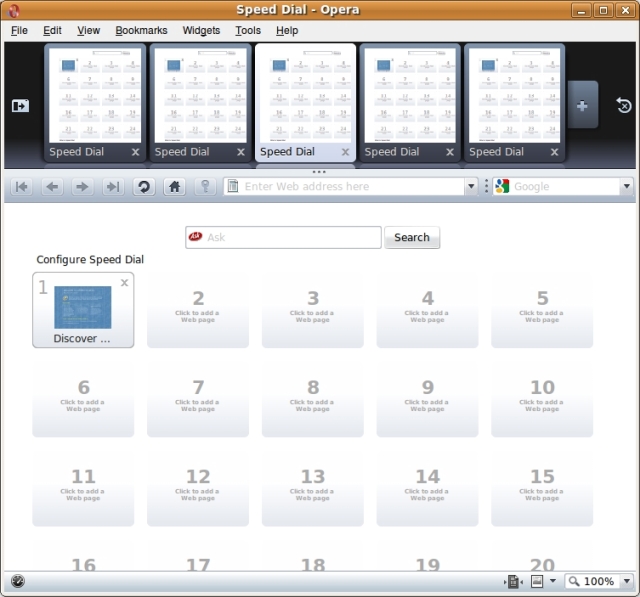Toggle the panels sidebar icon

tap(20, 106)
